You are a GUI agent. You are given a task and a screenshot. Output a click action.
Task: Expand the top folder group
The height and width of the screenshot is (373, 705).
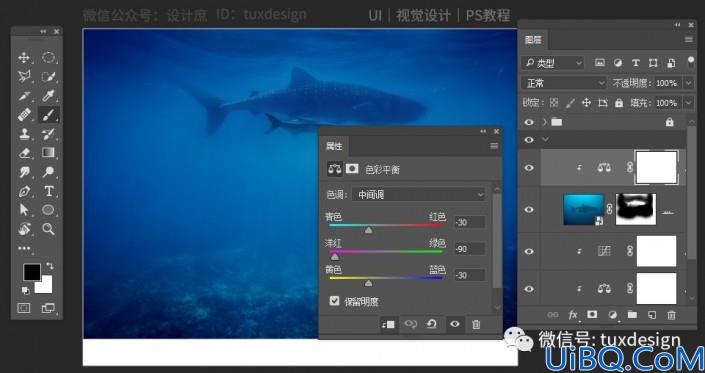[545, 122]
